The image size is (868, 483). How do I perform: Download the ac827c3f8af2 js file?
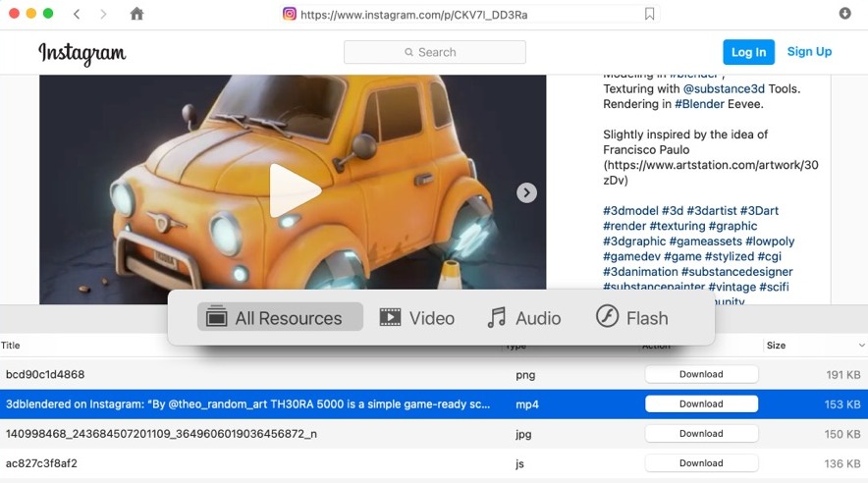click(x=701, y=463)
